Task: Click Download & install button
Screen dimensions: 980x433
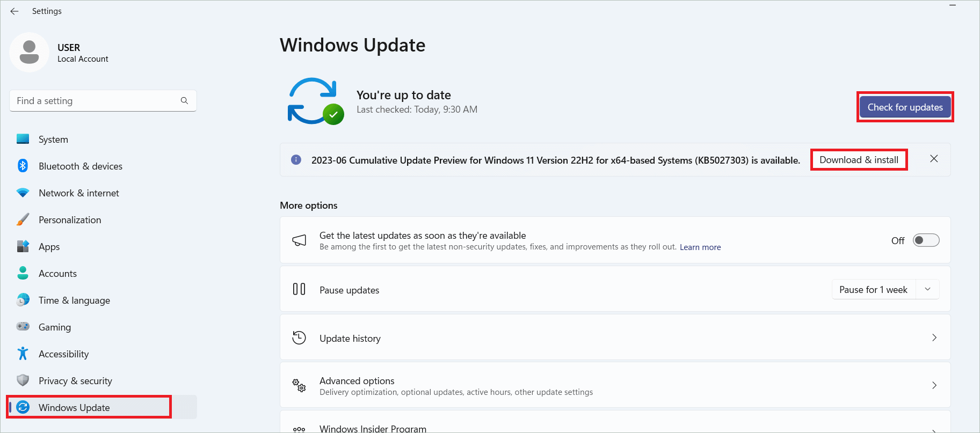Action: [859, 160]
